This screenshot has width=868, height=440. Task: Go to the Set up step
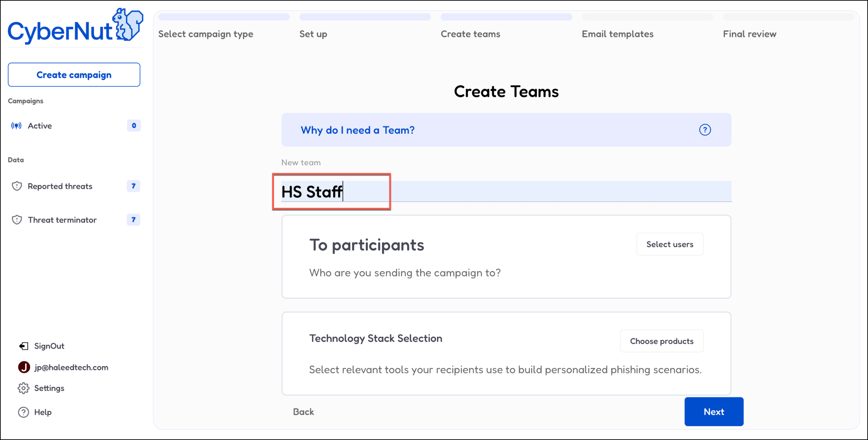tap(313, 34)
